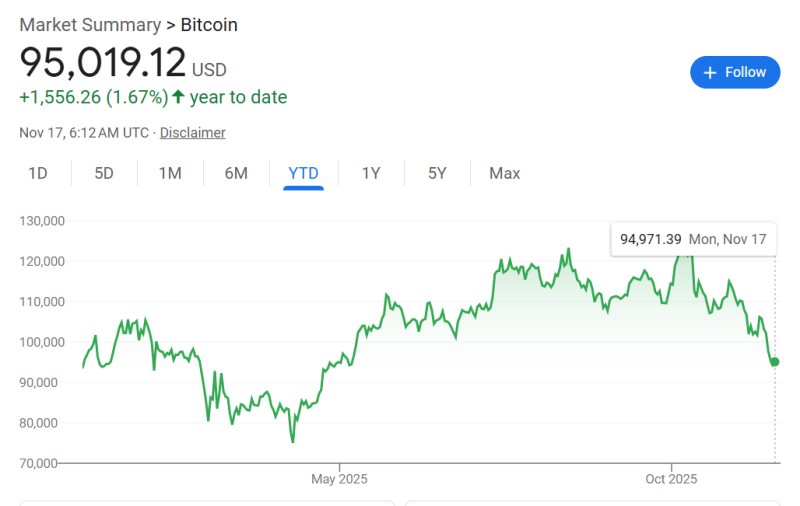
Task: Switch chart to 6M range
Action: point(236,173)
